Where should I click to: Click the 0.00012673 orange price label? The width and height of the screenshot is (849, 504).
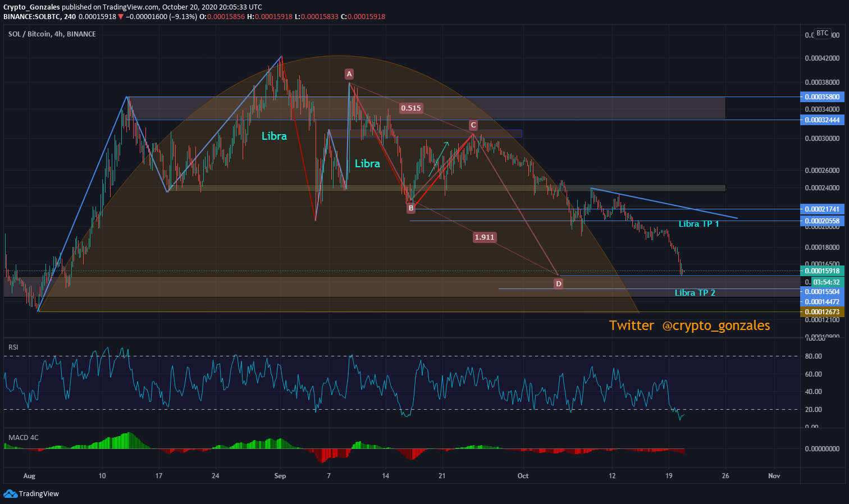click(822, 312)
